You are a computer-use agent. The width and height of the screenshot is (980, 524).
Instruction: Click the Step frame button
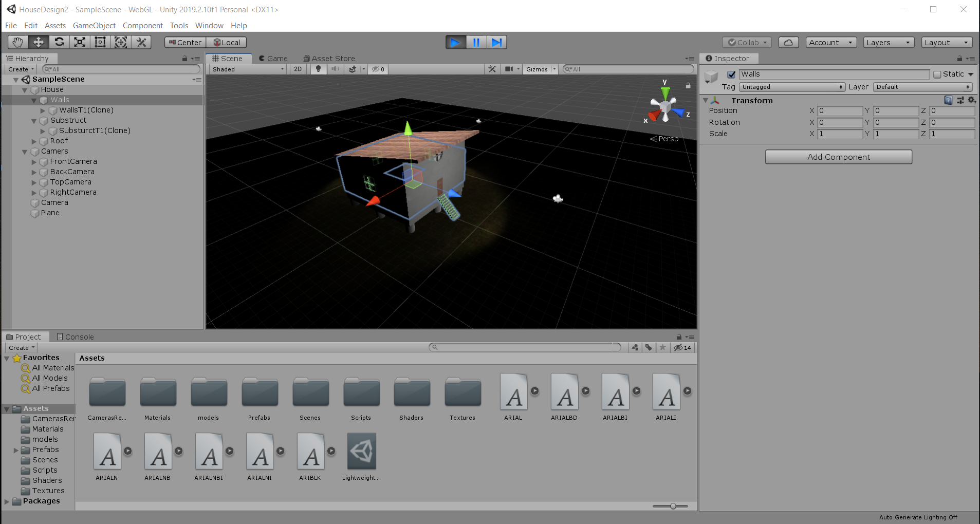tap(496, 42)
